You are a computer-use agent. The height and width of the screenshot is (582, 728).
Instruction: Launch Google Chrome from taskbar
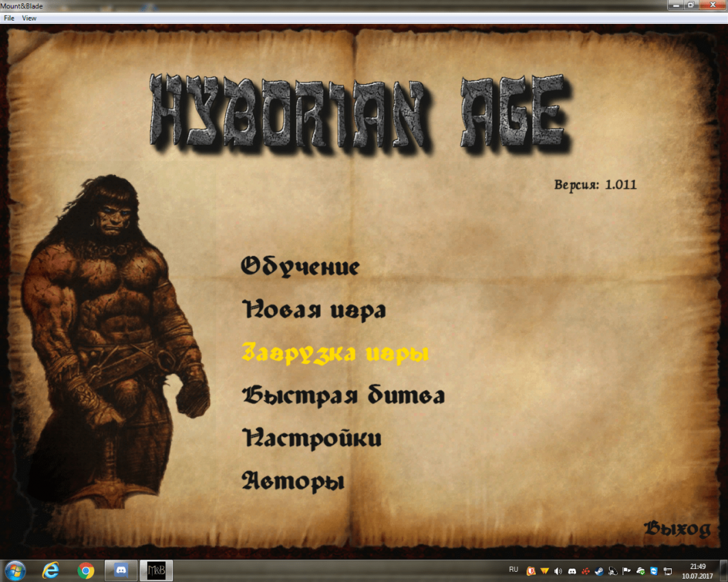[x=86, y=570]
